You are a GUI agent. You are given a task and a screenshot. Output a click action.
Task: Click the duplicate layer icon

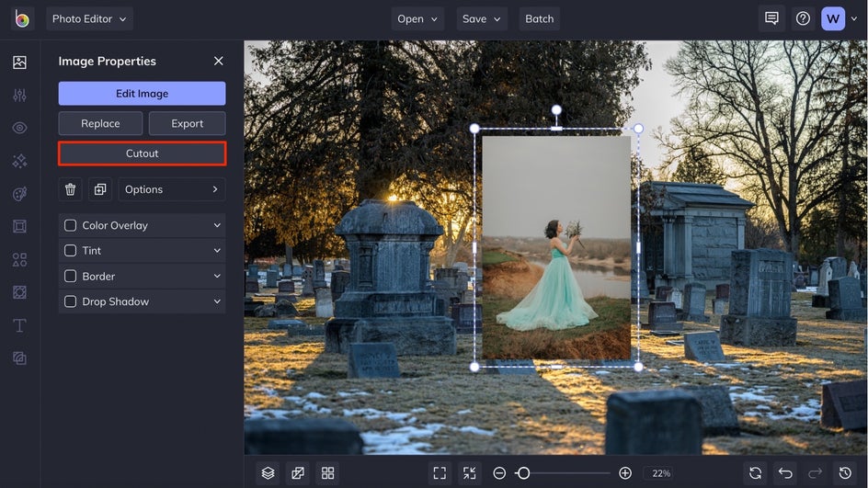pyautogui.click(x=99, y=189)
